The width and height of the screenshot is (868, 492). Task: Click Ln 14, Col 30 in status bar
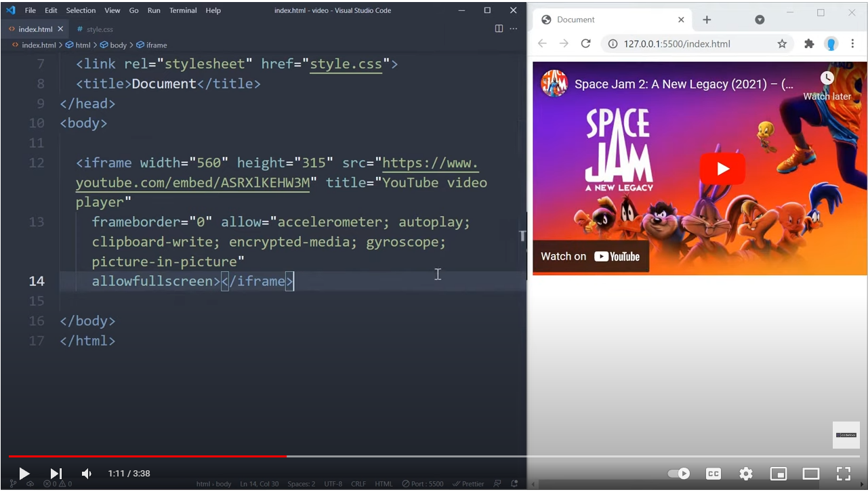point(260,484)
